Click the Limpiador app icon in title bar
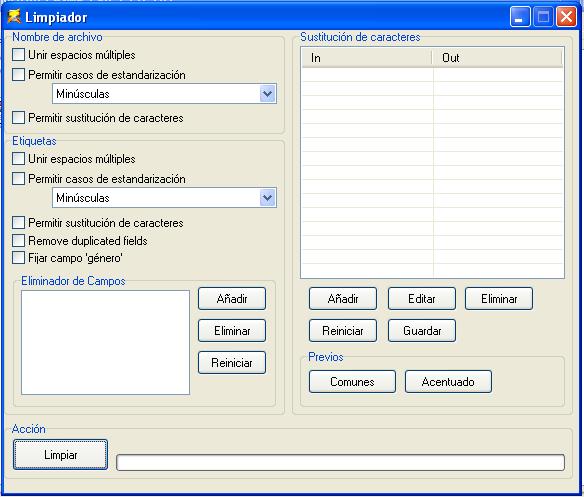 coord(14,17)
